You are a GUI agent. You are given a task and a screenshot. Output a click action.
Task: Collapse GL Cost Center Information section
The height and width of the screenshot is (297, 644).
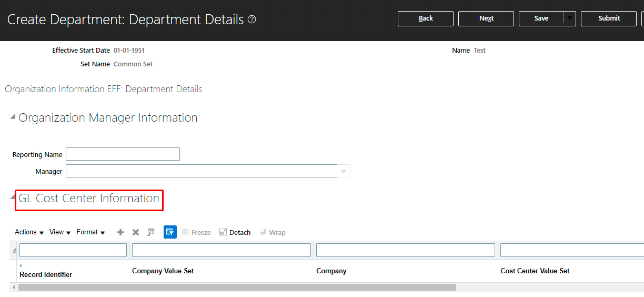coord(13,198)
